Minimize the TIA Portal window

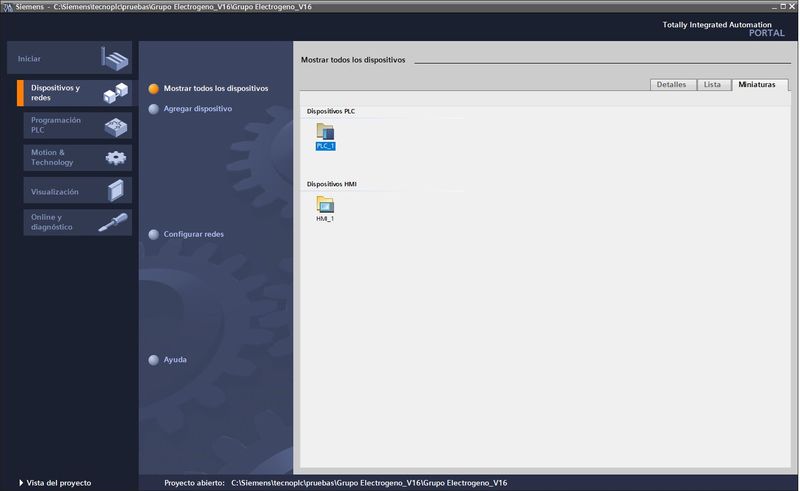pyautogui.click(x=774, y=7)
